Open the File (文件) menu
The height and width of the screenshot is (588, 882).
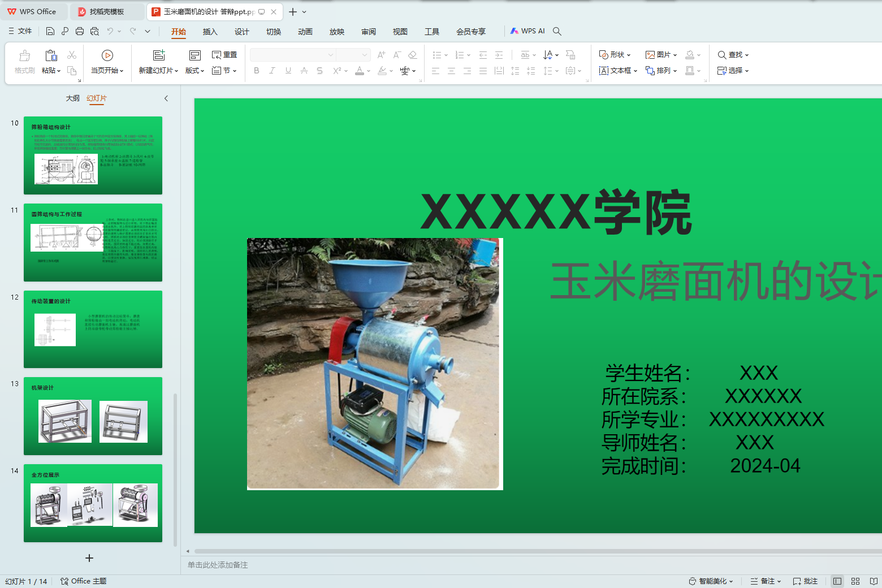point(20,31)
